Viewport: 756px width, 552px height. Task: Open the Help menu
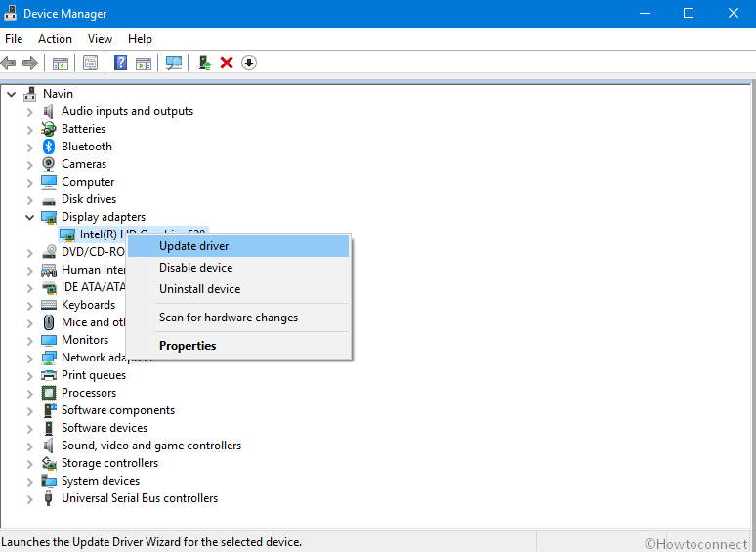140,39
